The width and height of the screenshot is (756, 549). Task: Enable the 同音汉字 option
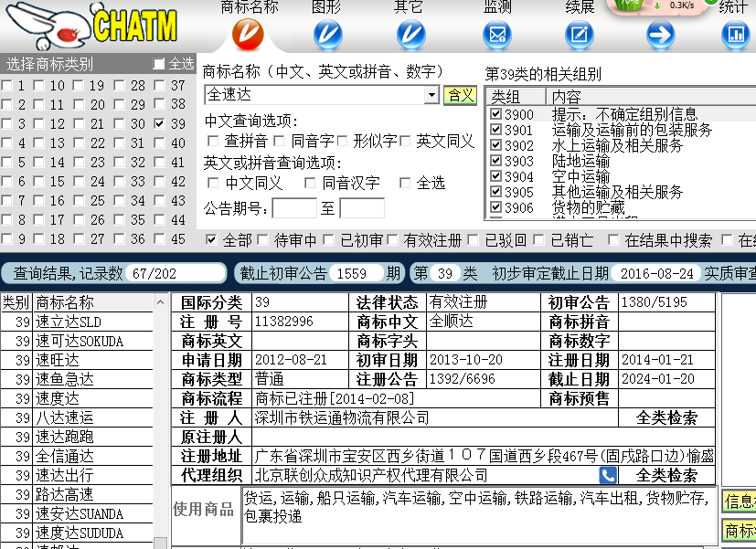310,183
